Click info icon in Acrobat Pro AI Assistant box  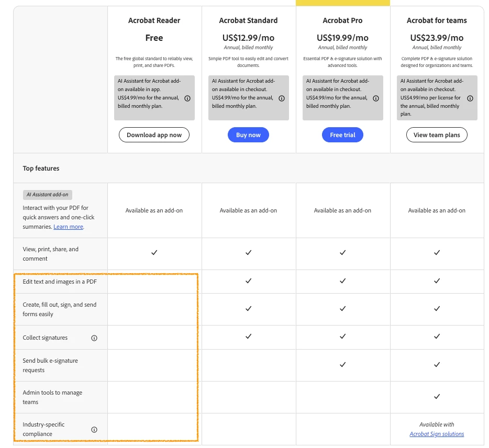coord(376,98)
